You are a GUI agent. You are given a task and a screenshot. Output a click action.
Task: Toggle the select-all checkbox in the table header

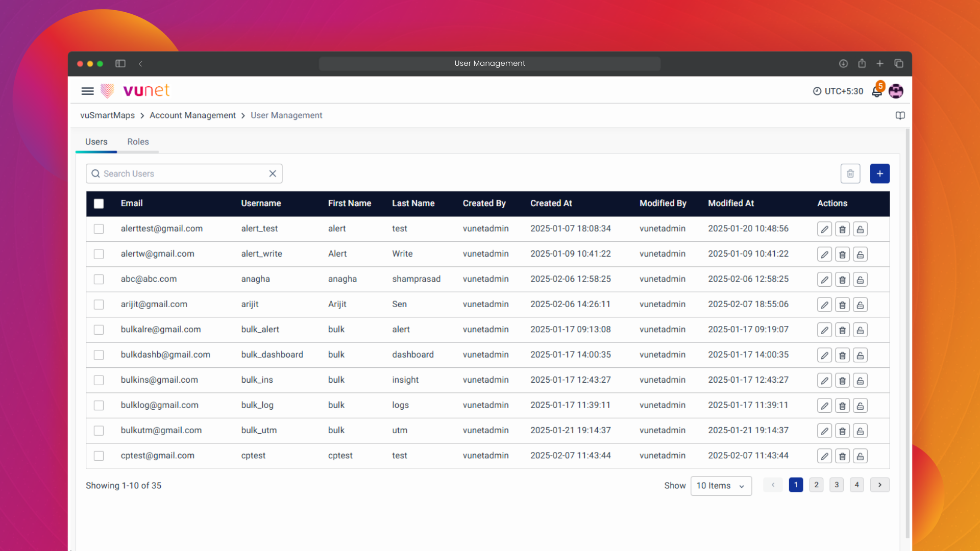click(x=99, y=204)
